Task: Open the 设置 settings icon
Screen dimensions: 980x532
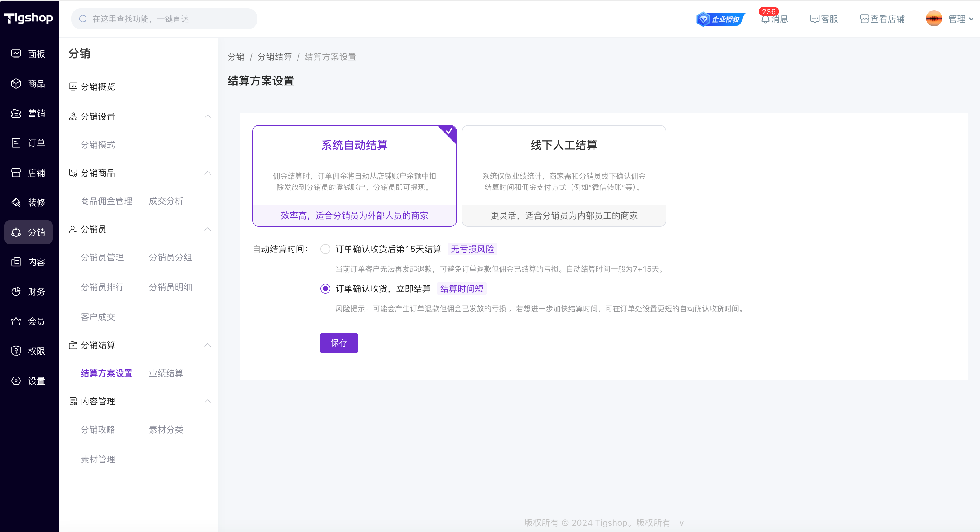Action: click(16, 381)
